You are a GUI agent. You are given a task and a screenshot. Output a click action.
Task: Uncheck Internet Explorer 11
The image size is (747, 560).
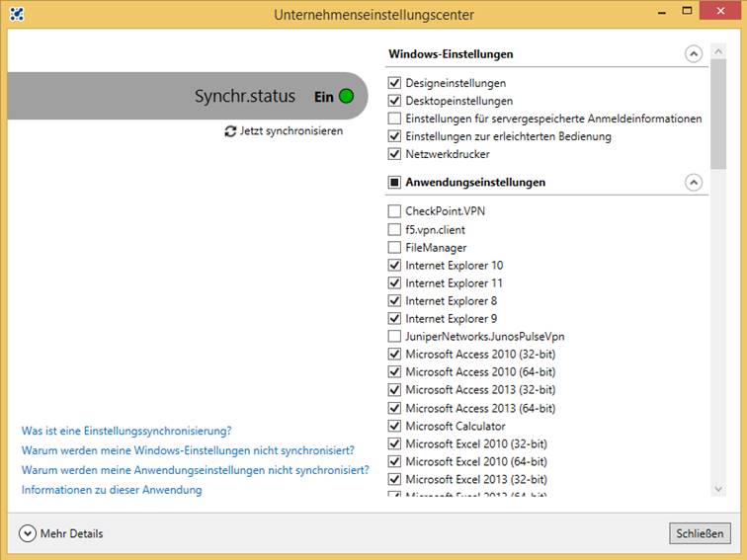pyautogui.click(x=394, y=283)
